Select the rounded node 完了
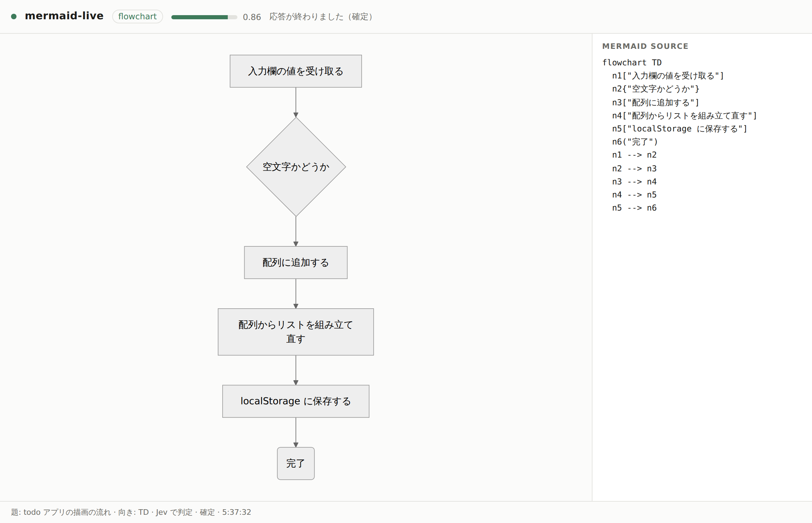This screenshot has width=812, height=523. tap(296, 463)
